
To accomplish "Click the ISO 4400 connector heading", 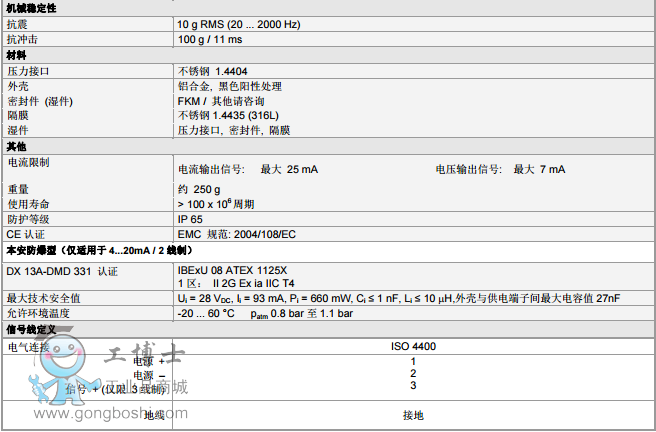I will tap(412, 346).
